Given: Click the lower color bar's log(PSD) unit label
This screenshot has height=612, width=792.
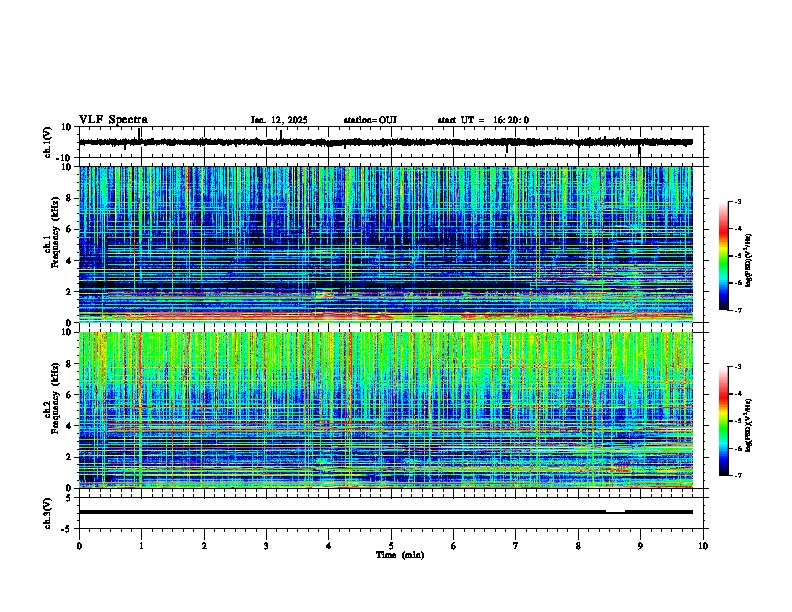Looking at the screenshot, I should tap(749, 425).
